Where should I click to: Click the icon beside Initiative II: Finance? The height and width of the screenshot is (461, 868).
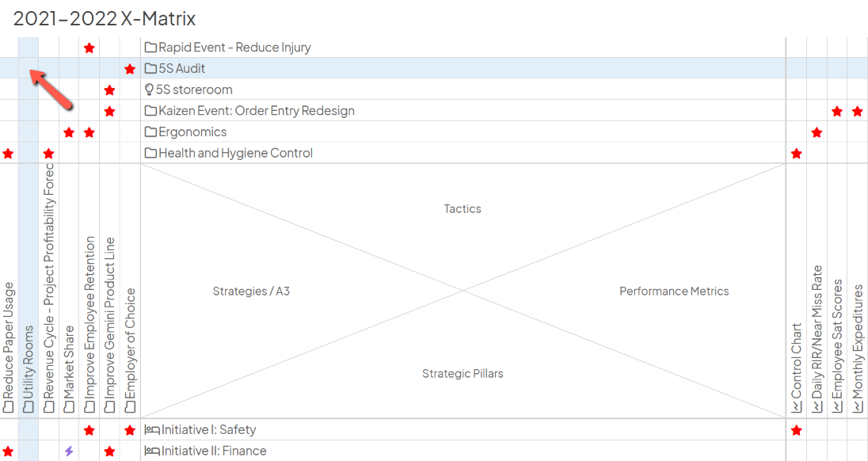(152, 451)
